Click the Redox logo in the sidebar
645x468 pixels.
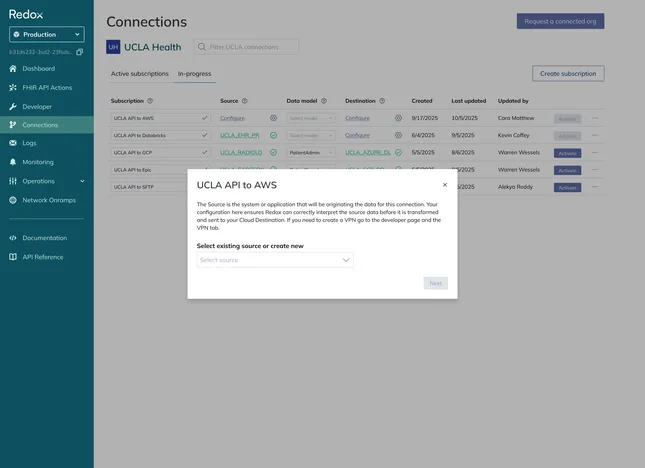[26, 14]
